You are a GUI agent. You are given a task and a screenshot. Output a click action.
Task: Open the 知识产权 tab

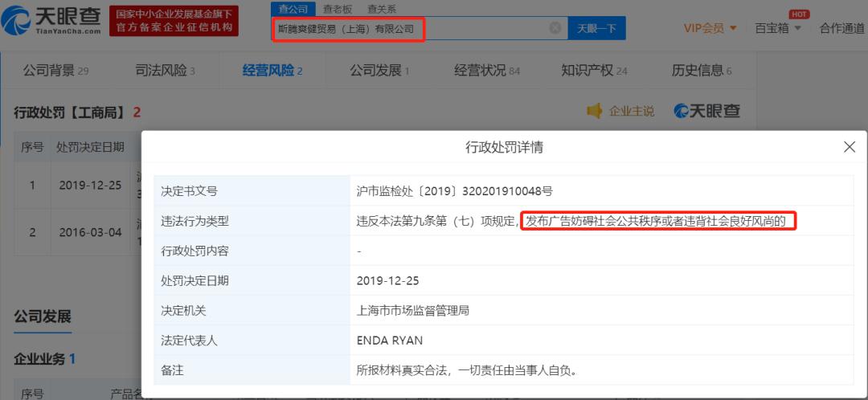594,70
